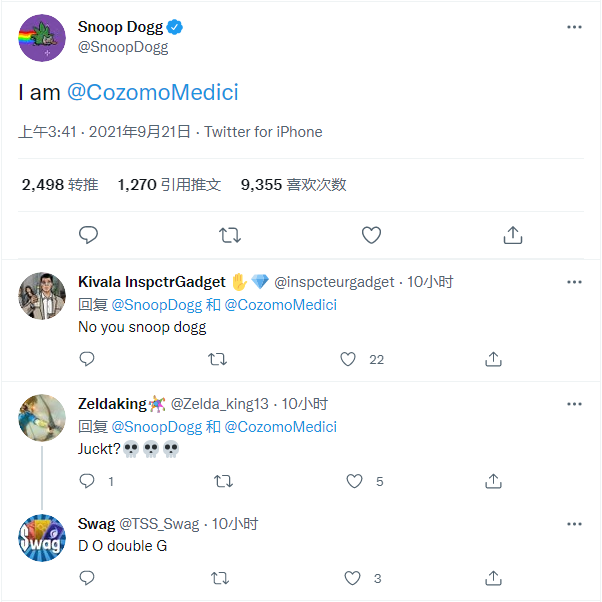
Task: Show more options for Swag's reply
Action: [574, 523]
